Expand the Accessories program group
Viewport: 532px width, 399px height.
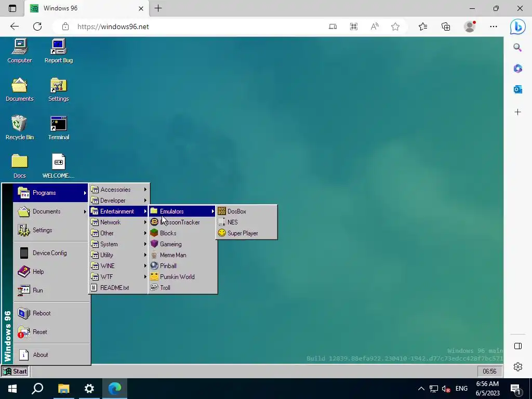[119, 190]
